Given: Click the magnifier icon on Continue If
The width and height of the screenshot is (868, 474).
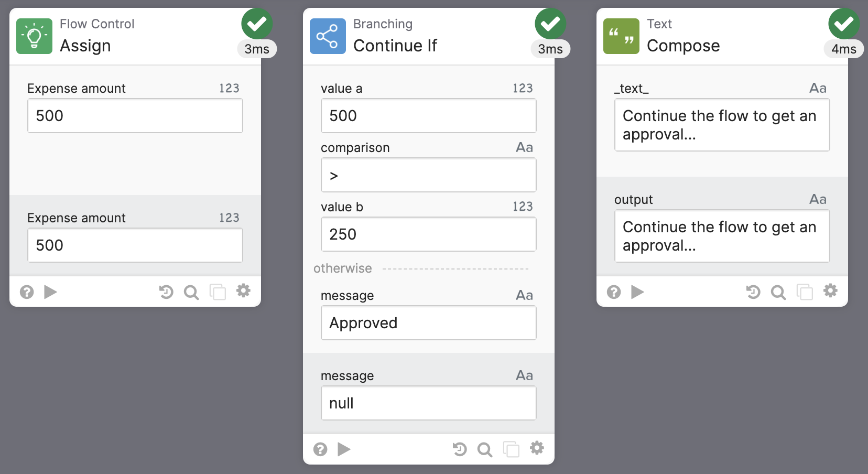Looking at the screenshot, I should (x=485, y=449).
